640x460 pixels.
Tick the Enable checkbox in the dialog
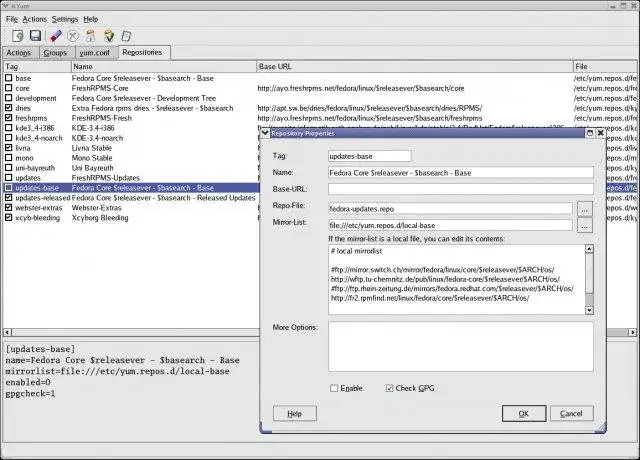click(x=334, y=388)
